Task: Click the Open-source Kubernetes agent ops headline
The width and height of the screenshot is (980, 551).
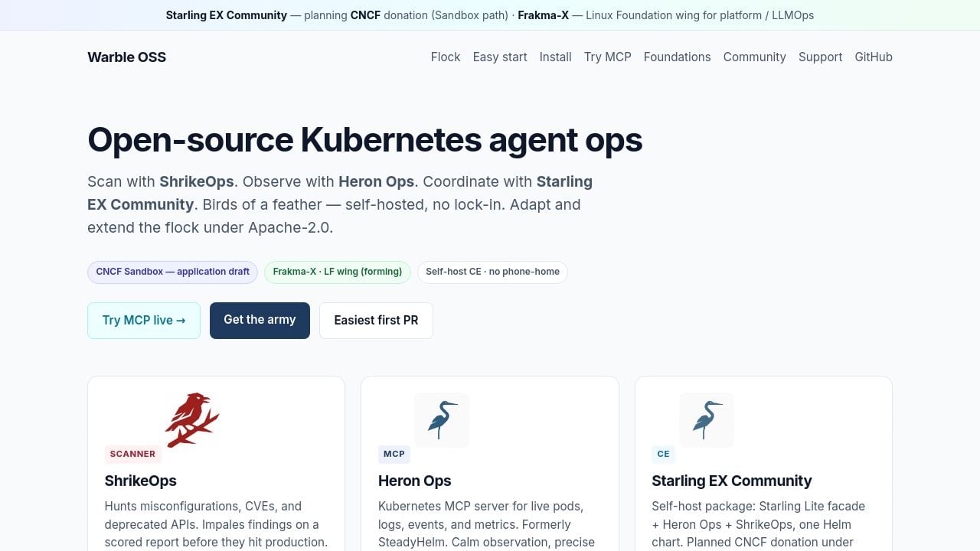Action: click(x=365, y=140)
